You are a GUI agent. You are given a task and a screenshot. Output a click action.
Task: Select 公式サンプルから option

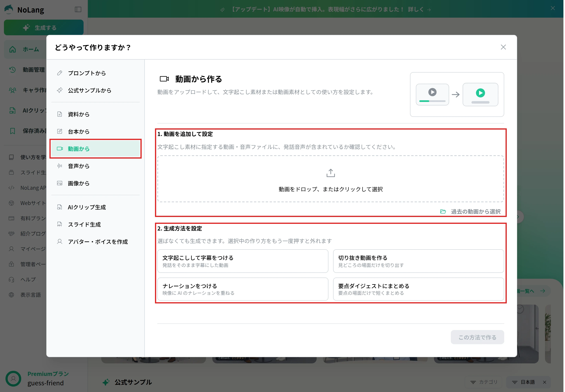95,90
